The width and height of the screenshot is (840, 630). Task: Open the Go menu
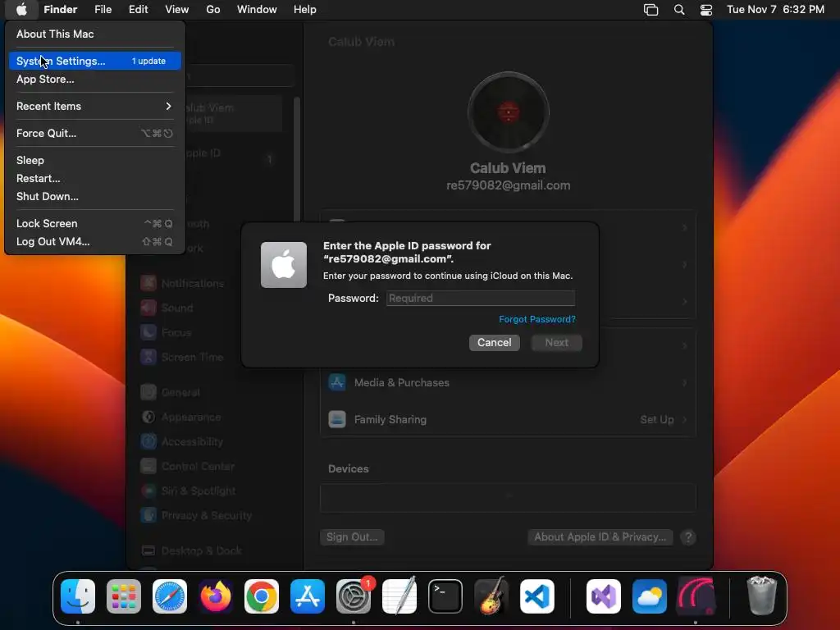click(x=213, y=10)
